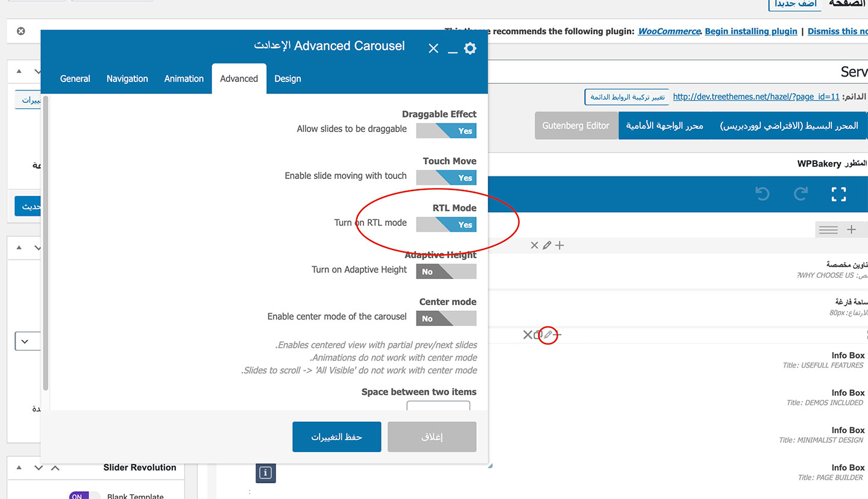Enter WPBakery full screen mode

[838, 194]
